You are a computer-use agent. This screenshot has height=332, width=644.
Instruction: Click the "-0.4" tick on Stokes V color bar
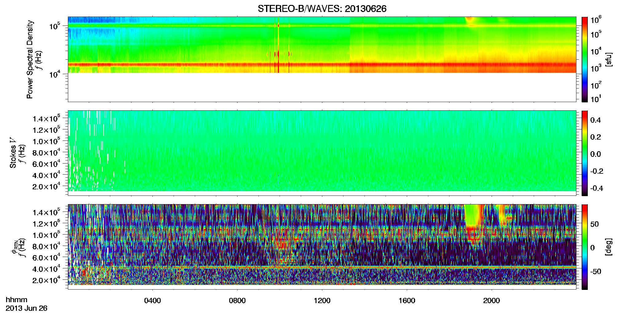coord(597,188)
